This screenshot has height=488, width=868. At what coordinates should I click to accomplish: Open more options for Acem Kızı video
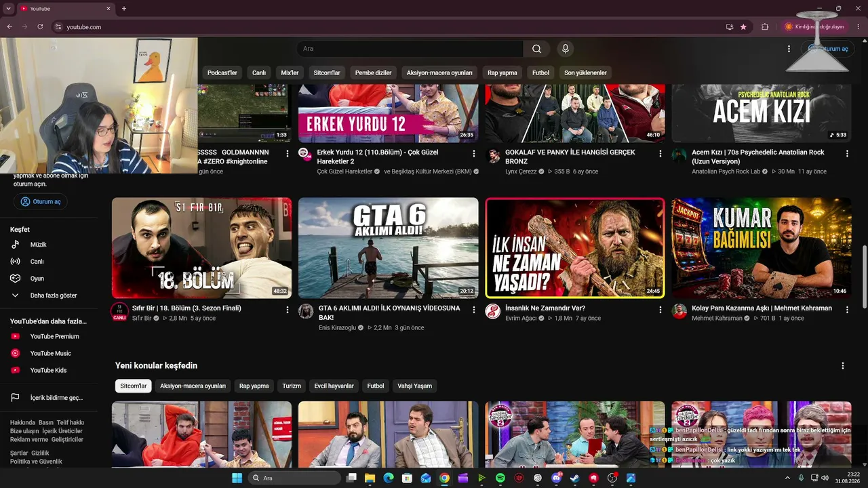(x=847, y=154)
